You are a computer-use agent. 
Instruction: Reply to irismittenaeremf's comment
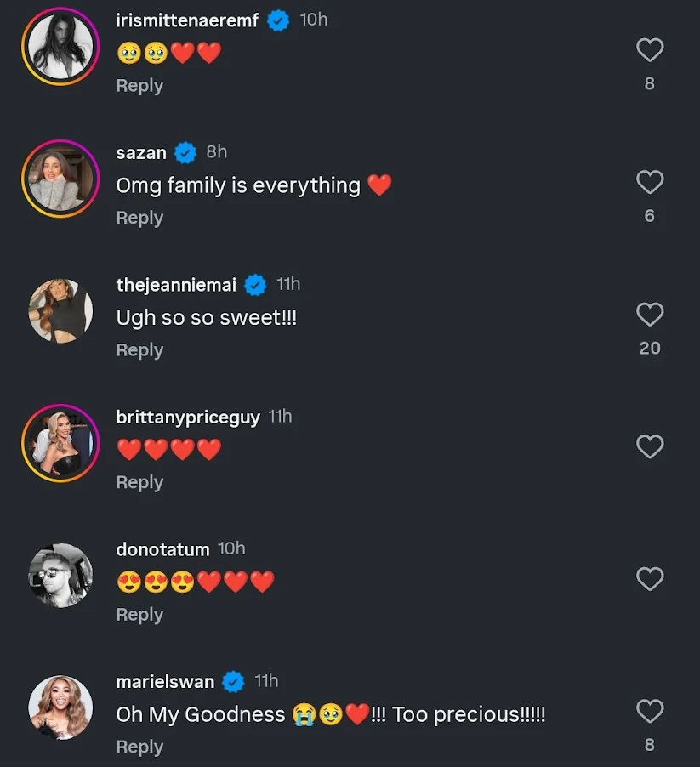click(139, 86)
